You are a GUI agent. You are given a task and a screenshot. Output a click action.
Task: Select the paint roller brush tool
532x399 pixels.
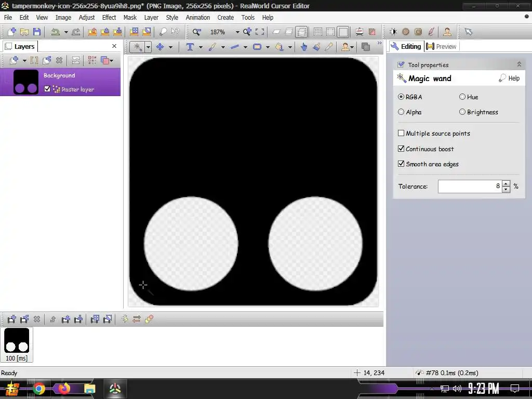coord(316,47)
